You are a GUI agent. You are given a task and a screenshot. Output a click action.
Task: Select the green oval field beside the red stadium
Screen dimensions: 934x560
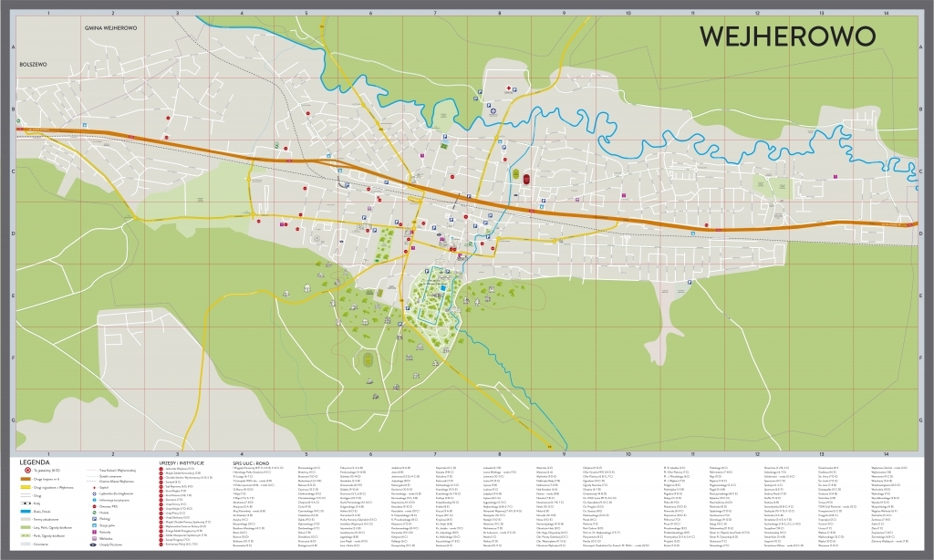(514, 173)
